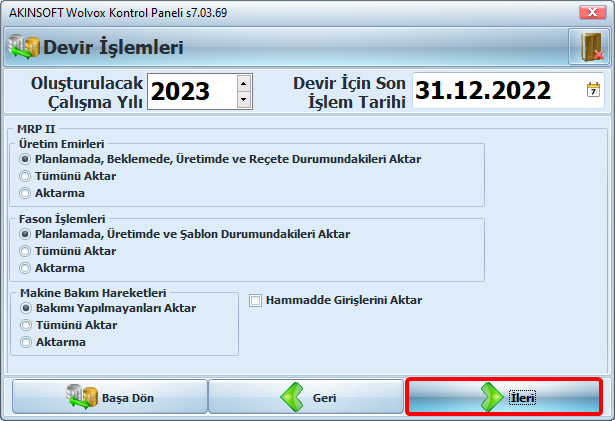Click the MRP II group label
The width and height of the screenshot is (615, 421).
pyautogui.click(x=36, y=129)
